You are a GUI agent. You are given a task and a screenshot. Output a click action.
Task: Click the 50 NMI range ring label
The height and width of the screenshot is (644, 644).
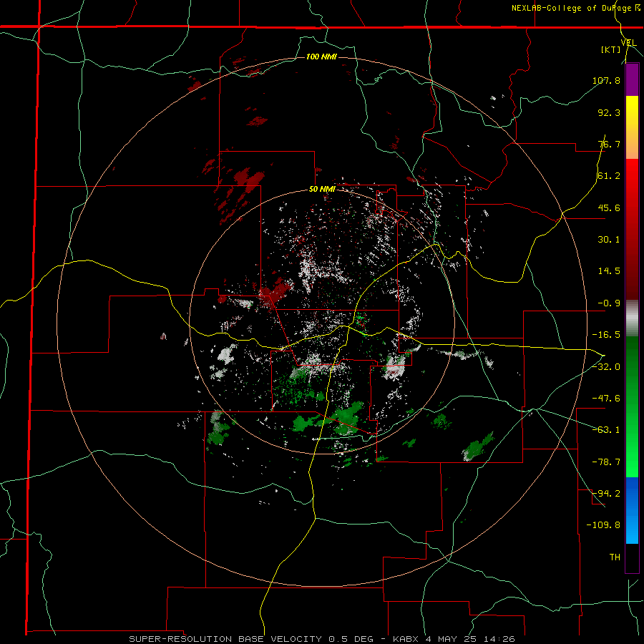click(323, 190)
